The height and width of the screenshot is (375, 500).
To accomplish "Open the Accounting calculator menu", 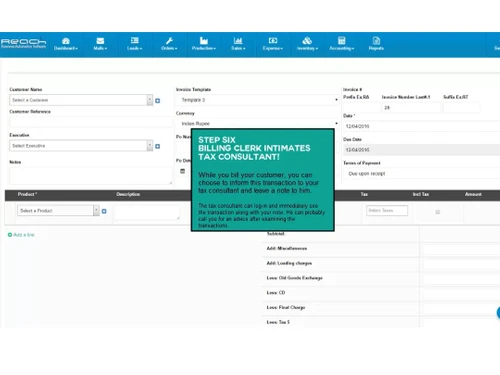I will pyautogui.click(x=342, y=44).
